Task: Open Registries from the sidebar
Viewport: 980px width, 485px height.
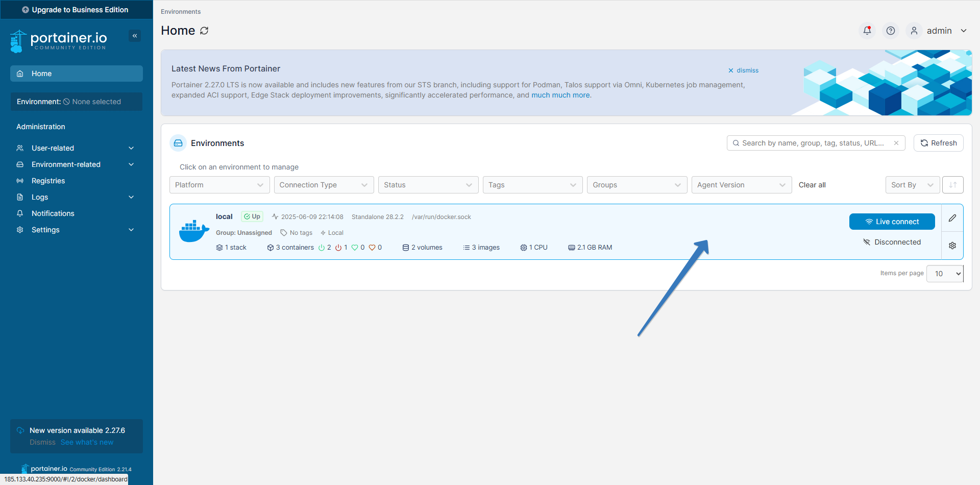Action: [48, 181]
